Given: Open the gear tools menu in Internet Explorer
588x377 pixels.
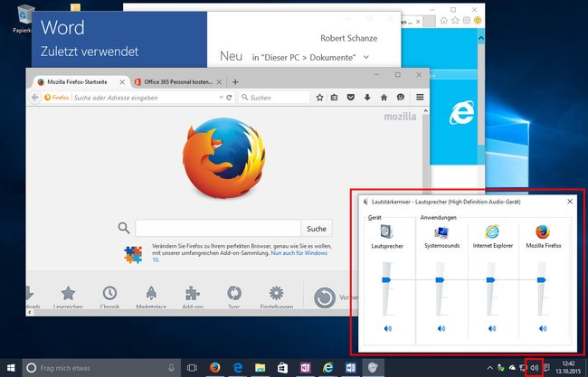Looking at the screenshot, I should tap(467, 21).
